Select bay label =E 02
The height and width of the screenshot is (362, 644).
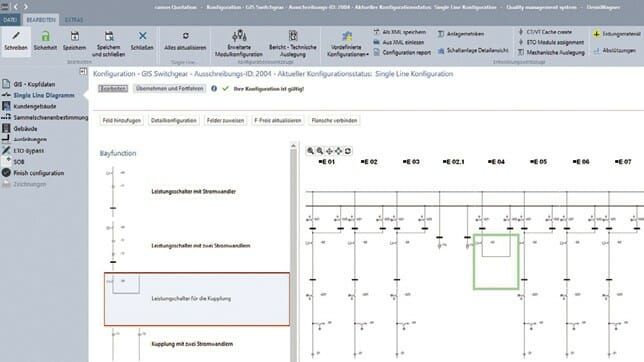tap(369, 162)
